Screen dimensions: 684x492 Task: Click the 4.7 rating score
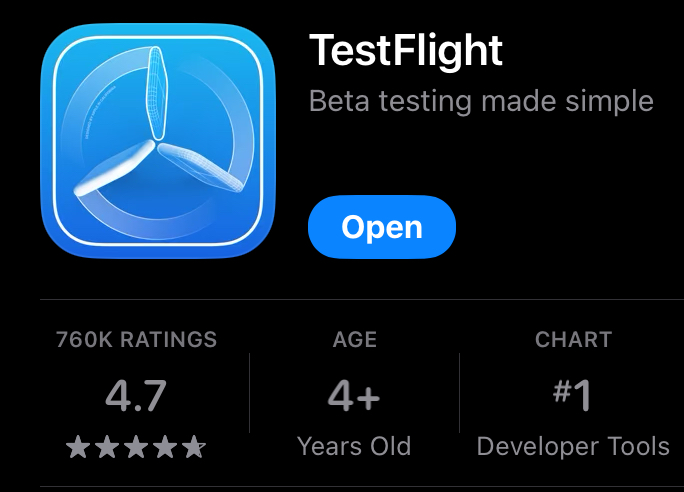coord(136,396)
